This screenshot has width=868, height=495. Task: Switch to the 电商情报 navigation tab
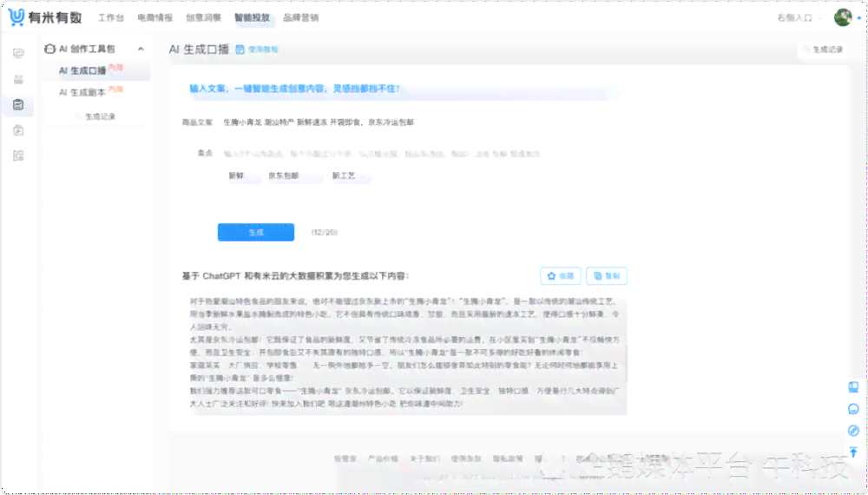(x=155, y=17)
